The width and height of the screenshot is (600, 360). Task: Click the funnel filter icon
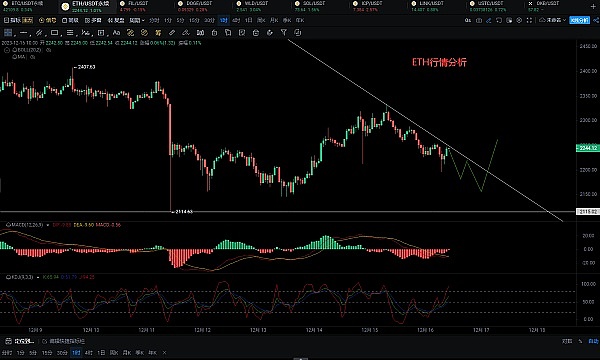point(284,33)
